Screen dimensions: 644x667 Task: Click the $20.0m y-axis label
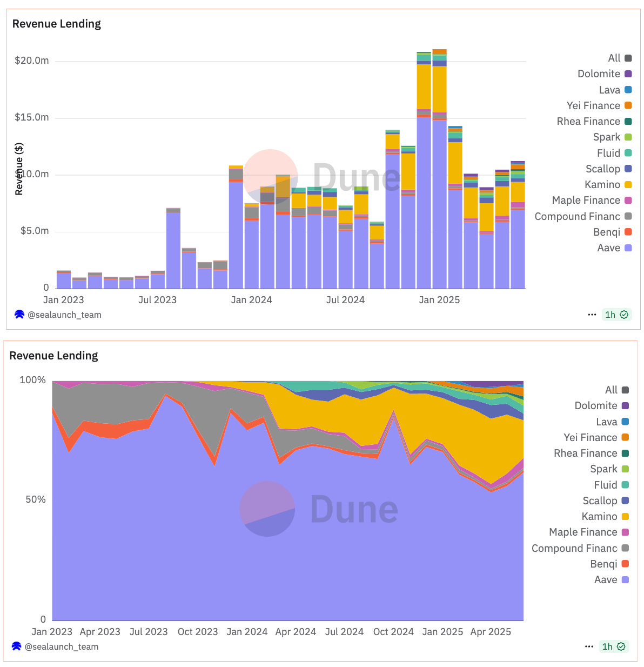(x=32, y=61)
